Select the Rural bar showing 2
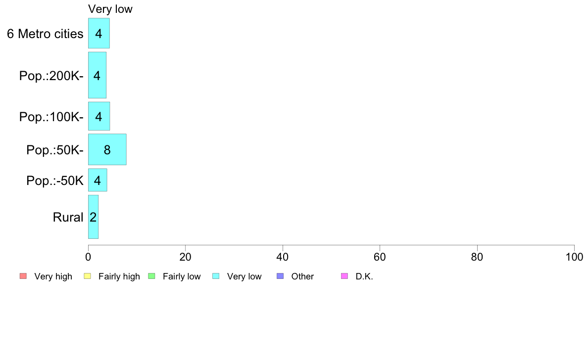The image size is (588, 364). [x=94, y=217]
